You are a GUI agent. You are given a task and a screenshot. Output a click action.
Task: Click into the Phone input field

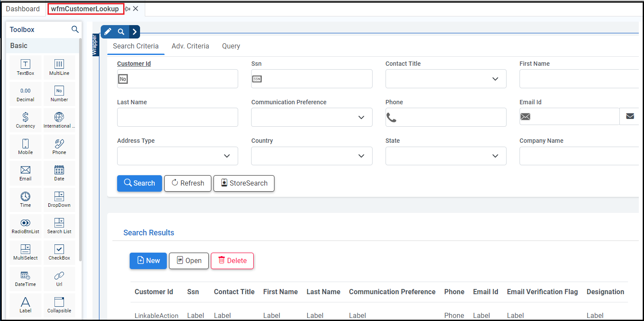pos(446,117)
